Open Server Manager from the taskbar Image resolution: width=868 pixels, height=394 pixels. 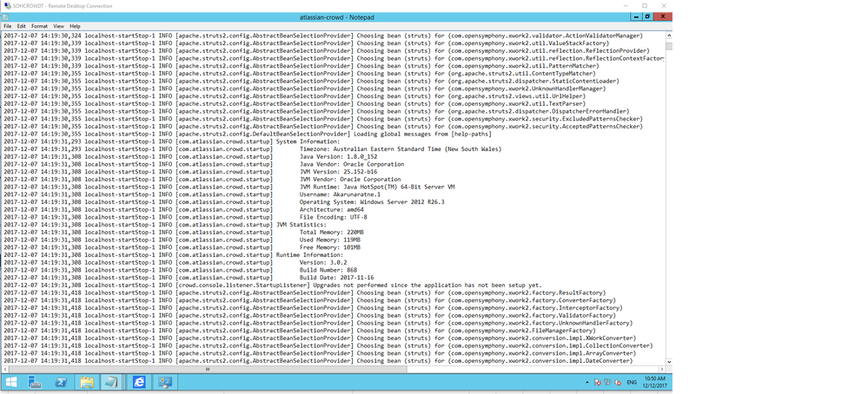click(35, 382)
